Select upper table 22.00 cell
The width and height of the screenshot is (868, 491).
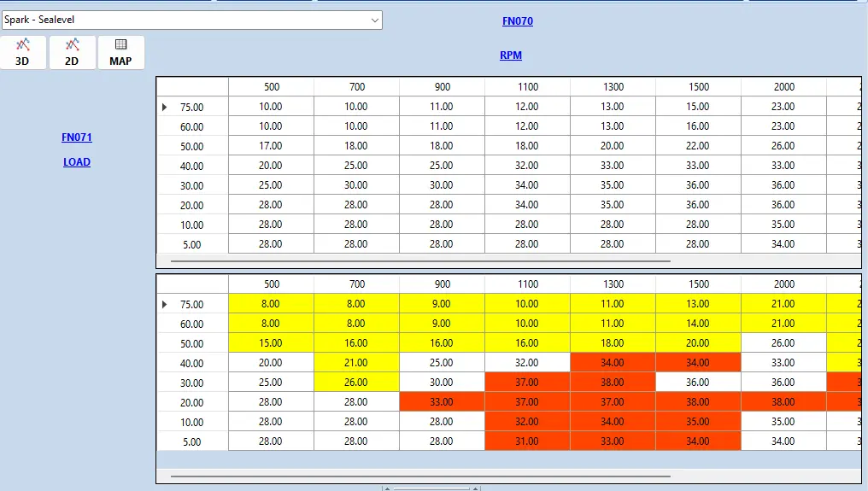coord(699,146)
